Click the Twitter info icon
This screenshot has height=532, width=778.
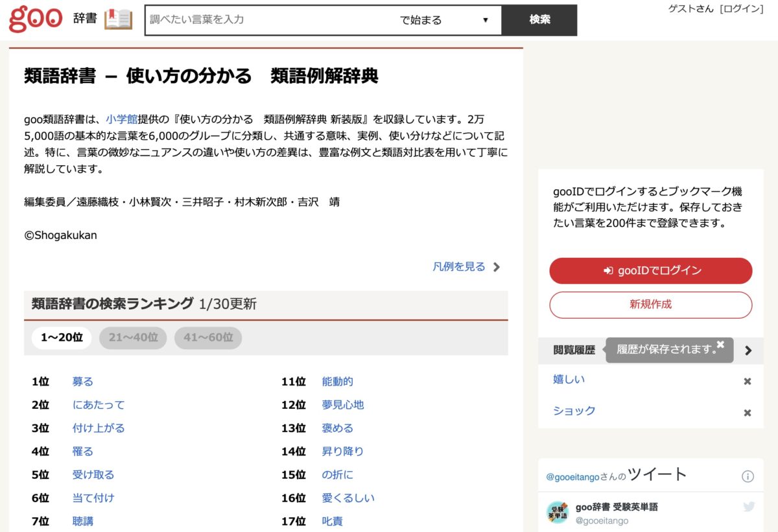coord(748,476)
